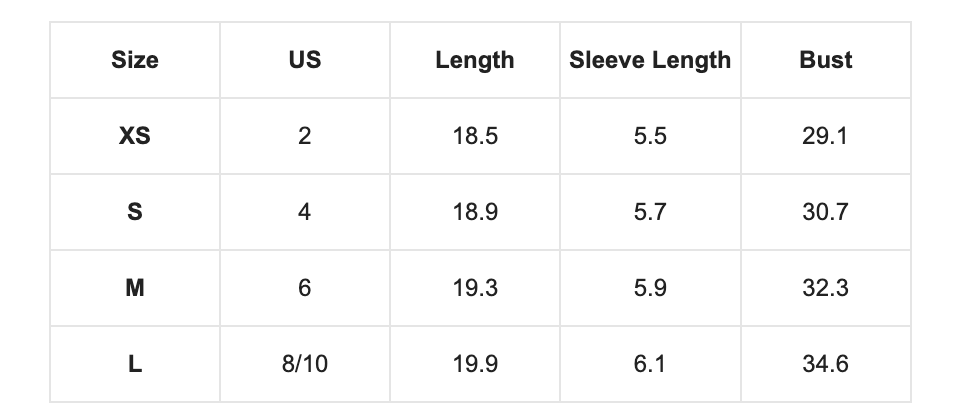Click US size 2 cell
Viewport: 953px width, 418px height.
tap(305, 136)
